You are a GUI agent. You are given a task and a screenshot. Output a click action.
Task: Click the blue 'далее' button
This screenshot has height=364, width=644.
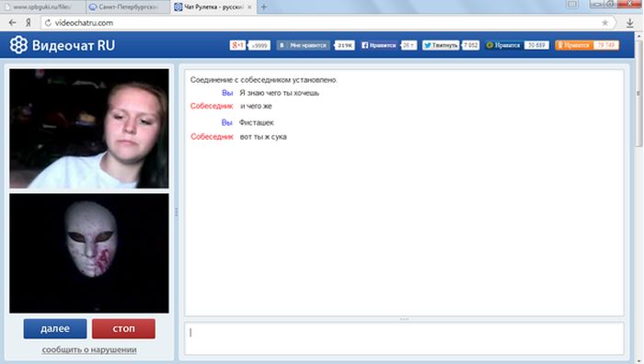click(55, 329)
